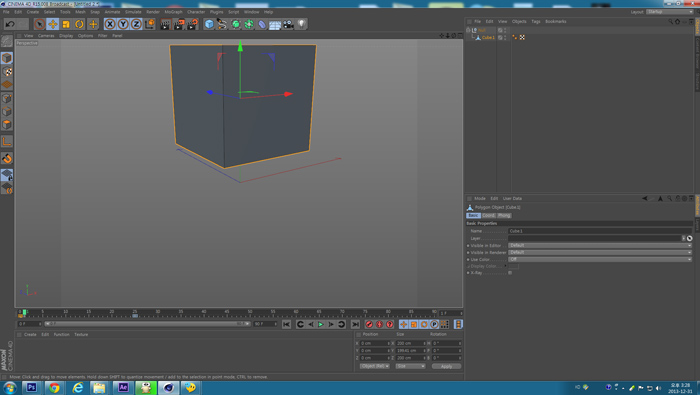This screenshot has height=395, width=700.
Task: Select Edges mode in left toolbar
Action: (x=7, y=111)
